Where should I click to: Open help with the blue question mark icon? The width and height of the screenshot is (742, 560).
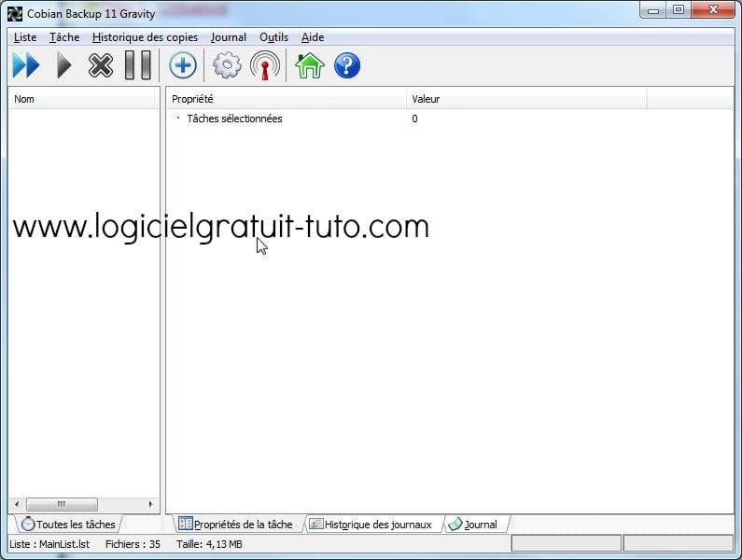(347, 65)
